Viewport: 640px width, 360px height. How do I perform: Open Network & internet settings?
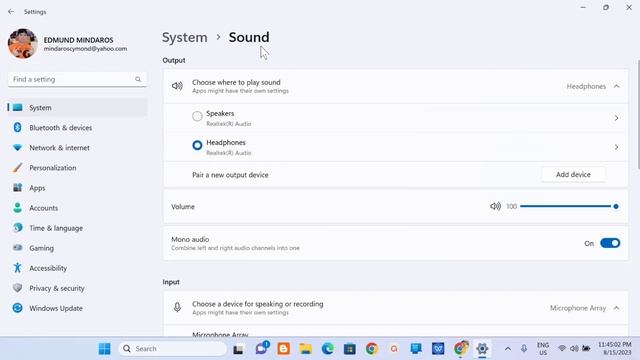click(x=78, y=148)
